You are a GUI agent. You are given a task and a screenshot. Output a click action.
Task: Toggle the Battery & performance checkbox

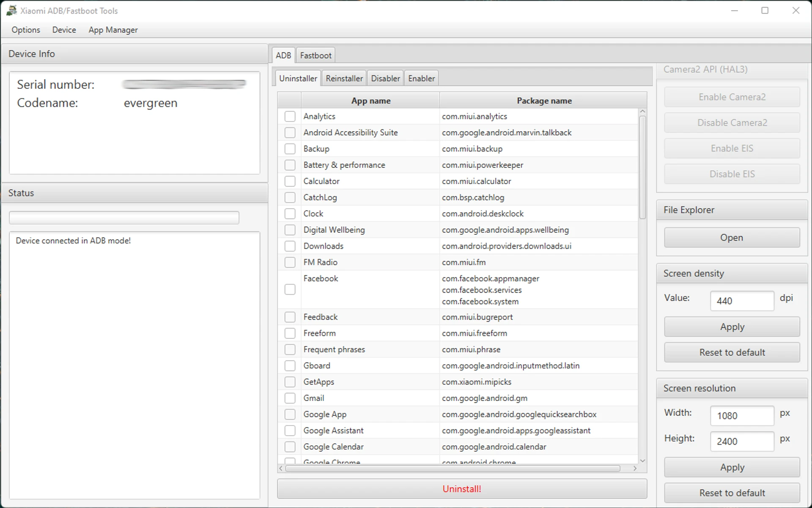(290, 165)
